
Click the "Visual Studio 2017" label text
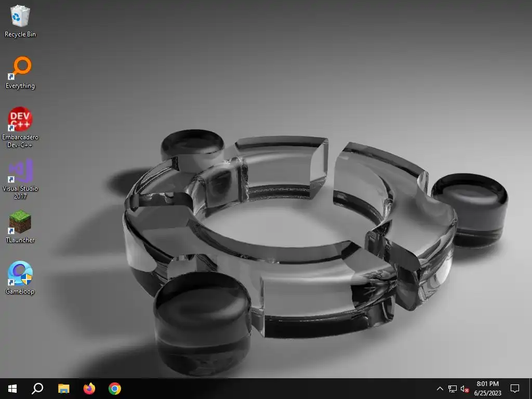coord(20,192)
